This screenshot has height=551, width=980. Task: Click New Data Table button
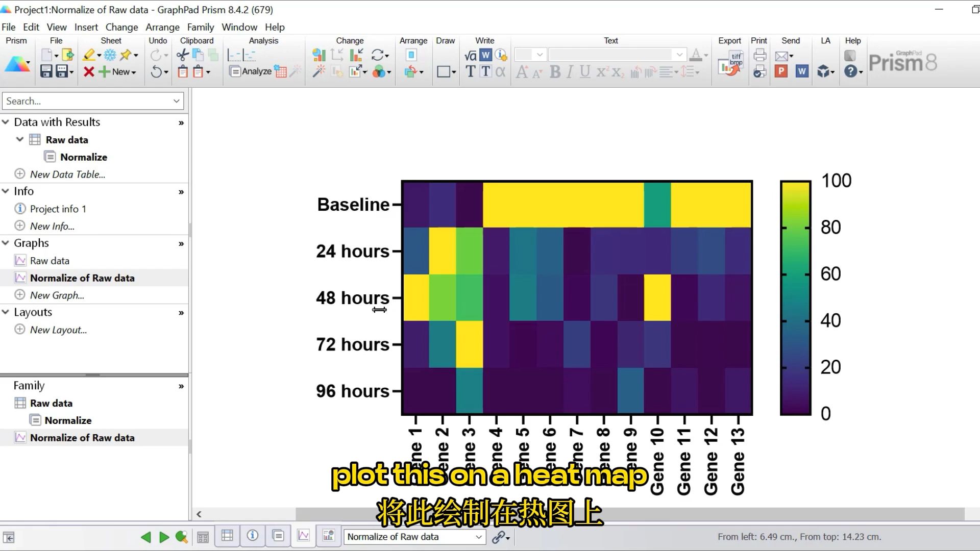click(67, 174)
